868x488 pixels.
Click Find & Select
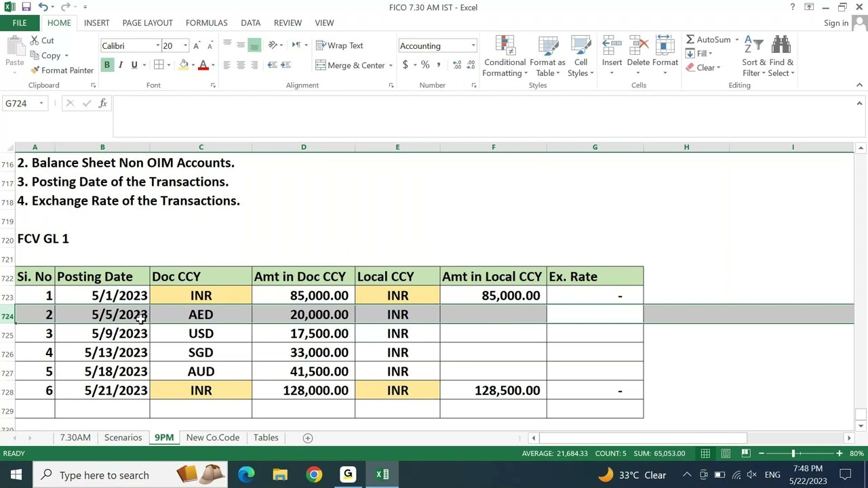[781, 56]
